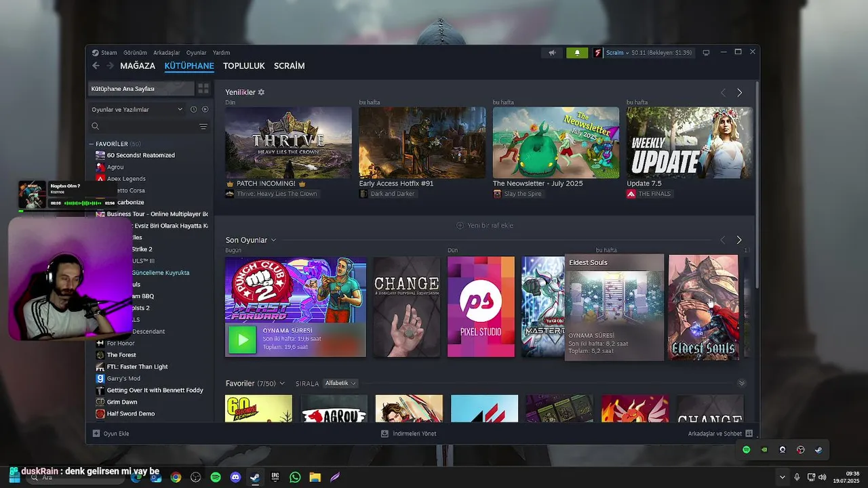Viewport: 868px width, 488px height.
Task: Open library advanced filter options icon
Action: [203, 126]
